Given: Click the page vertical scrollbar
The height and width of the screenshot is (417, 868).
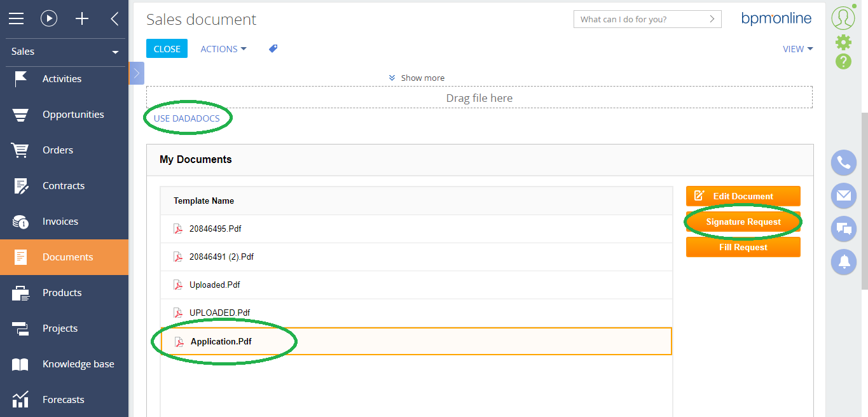Looking at the screenshot, I should point(864,200).
